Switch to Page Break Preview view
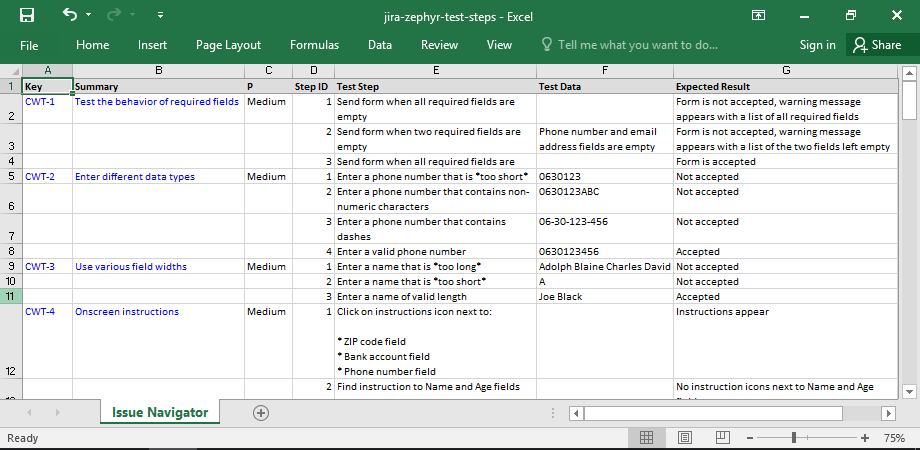The image size is (920, 450). [x=722, y=438]
